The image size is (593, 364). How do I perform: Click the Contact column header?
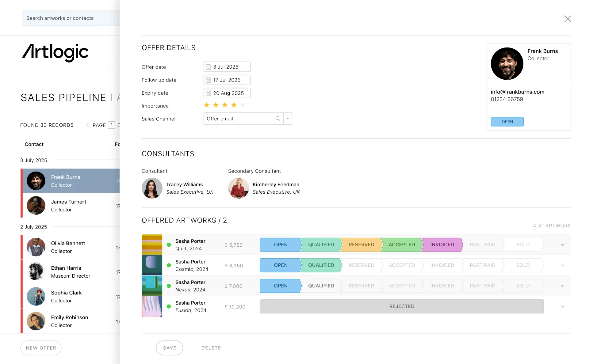[x=34, y=144]
